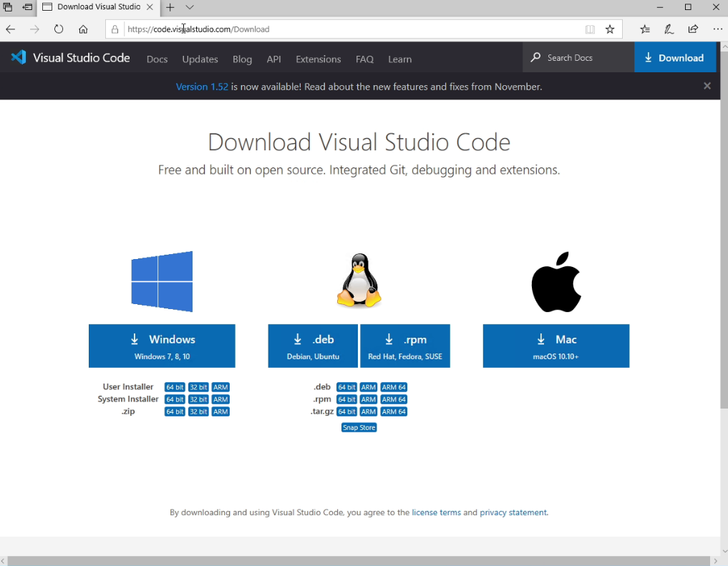Open new tab with plus icon

[170, 7]
